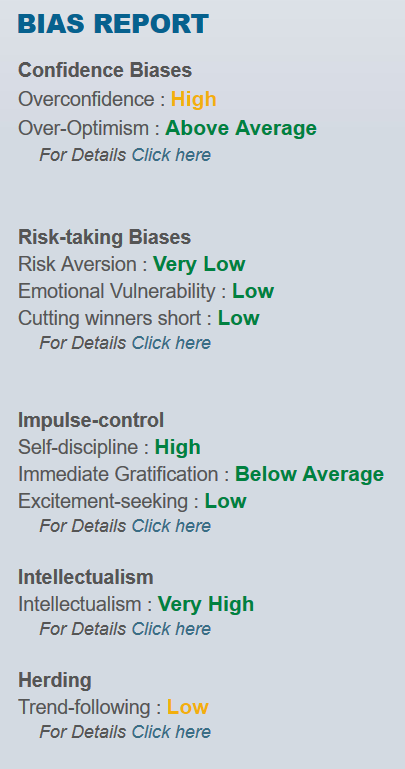Image resolution: width=405 pixels, height=769 pixels.
Task: Open details link for Herding section
Action: (x=171, y=732)
